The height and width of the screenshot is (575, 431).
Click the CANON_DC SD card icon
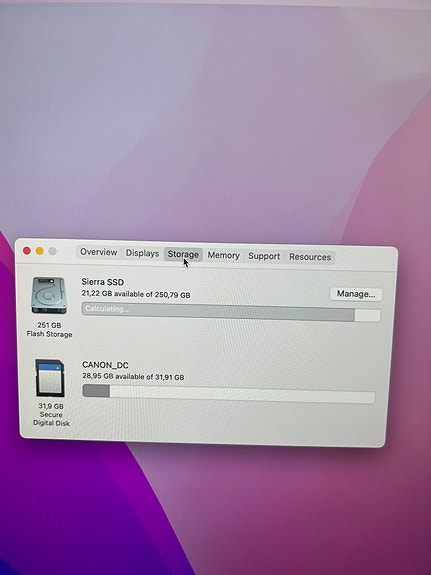point(50,378)
